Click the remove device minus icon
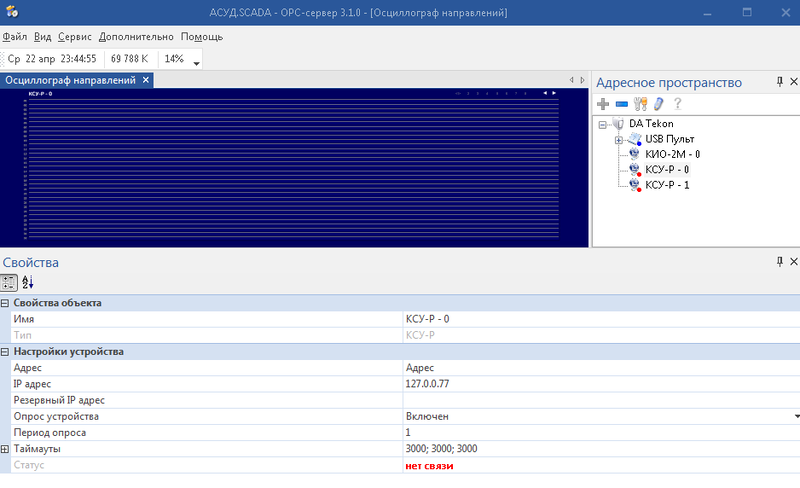This screenshot has height=488, width=800. click(x=621, y=104)
